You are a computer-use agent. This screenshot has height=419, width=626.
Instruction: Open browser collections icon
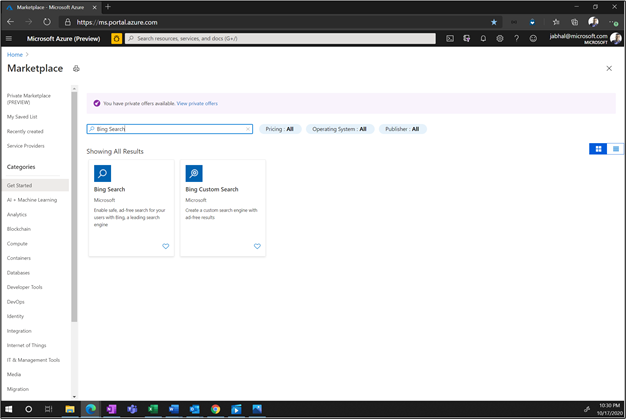pyautogui.click(x=574, y=22)
